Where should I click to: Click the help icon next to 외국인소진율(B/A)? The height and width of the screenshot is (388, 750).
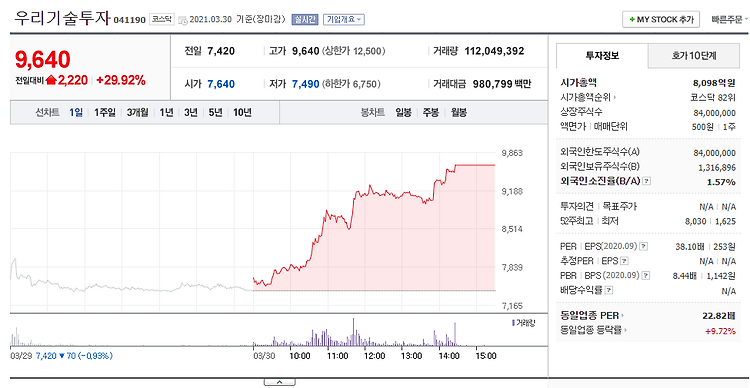pos(647,181)
